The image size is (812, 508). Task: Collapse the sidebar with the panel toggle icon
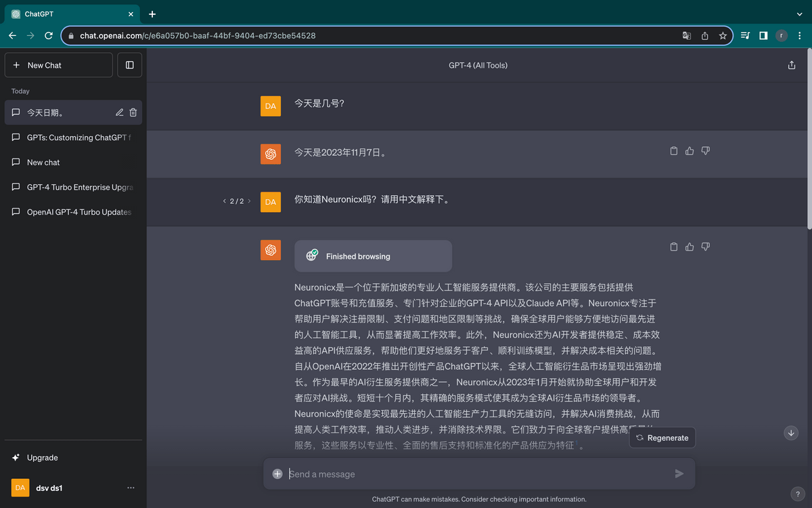tap(129, 64)
